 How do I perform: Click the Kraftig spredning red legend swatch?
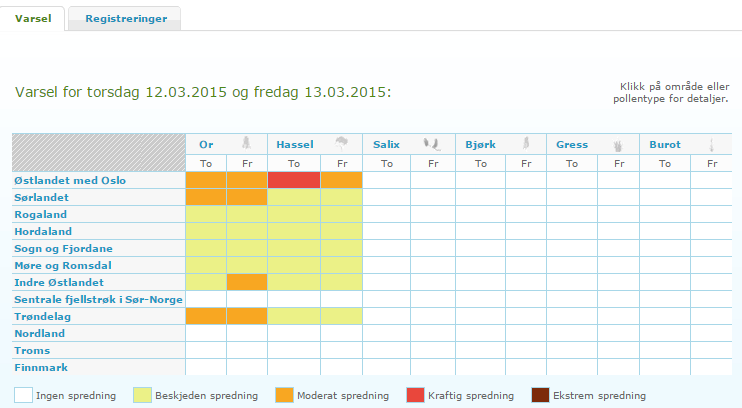(415, 395)
